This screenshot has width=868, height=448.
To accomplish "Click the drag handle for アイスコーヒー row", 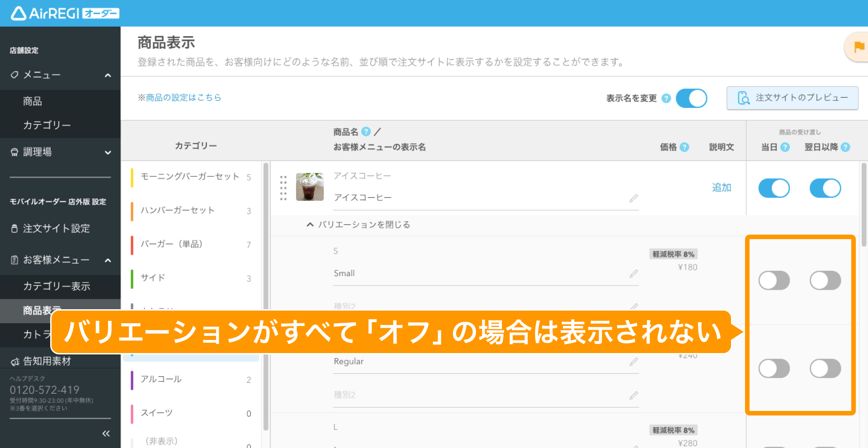I will click(283, 188).
